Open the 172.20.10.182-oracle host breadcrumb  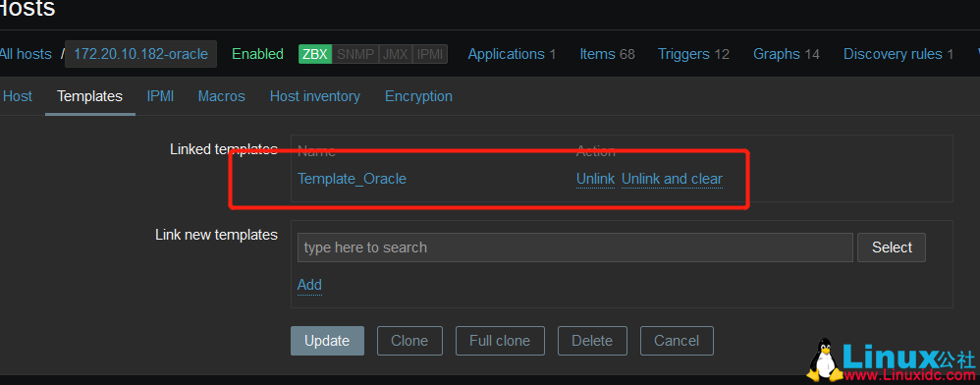pyautogui.click(x=140, y=54)
